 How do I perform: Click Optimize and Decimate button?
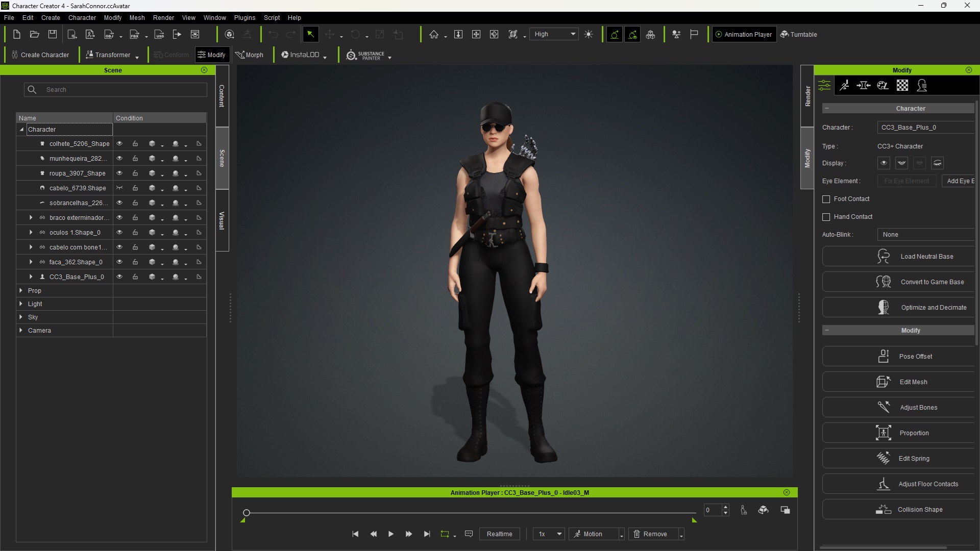tap(899, 307)
